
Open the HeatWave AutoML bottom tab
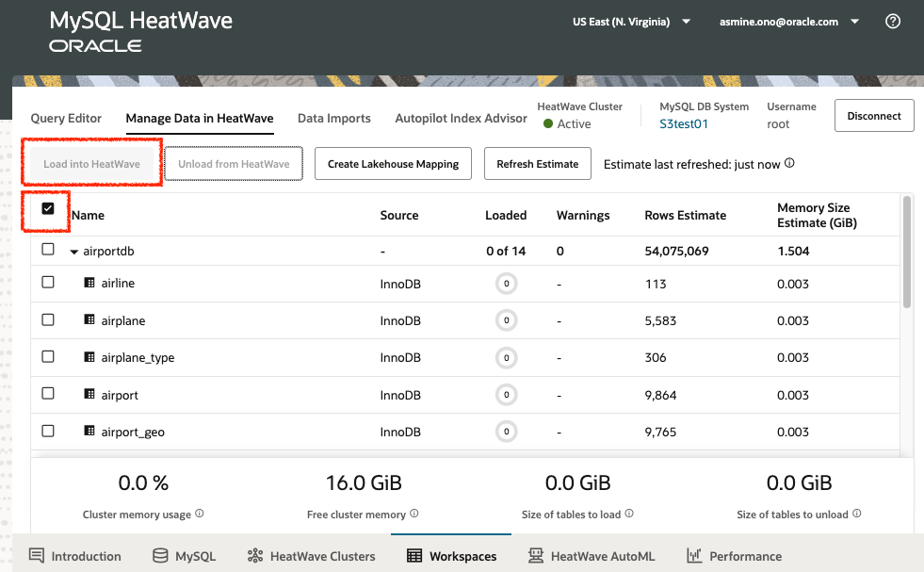click(592, 556)
